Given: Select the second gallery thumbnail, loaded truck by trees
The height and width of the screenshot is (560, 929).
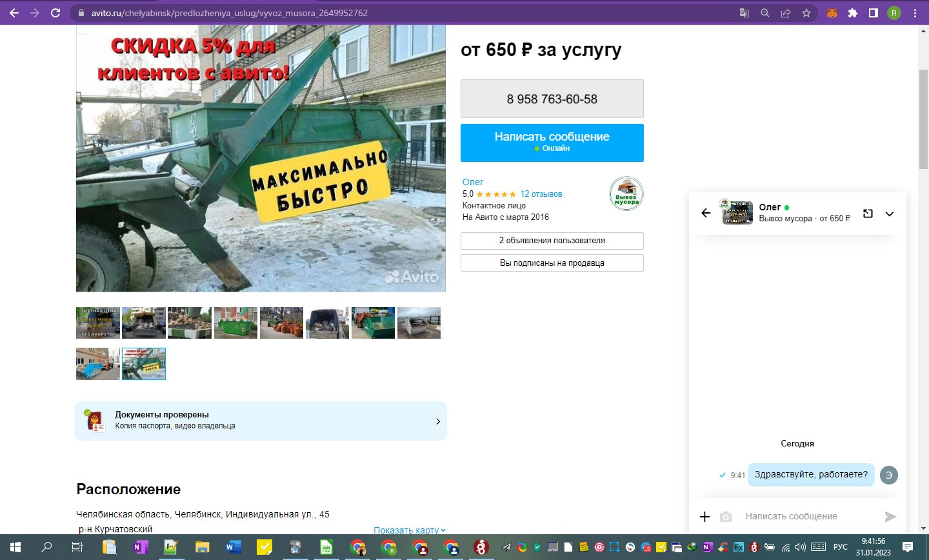Looking at the screenshot, I should coord(144,323).
